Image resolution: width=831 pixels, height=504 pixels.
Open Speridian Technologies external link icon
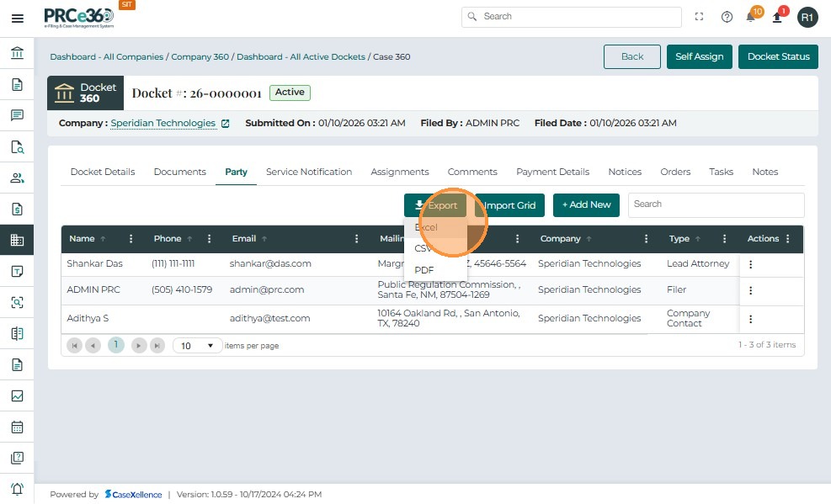pos(226,124)
